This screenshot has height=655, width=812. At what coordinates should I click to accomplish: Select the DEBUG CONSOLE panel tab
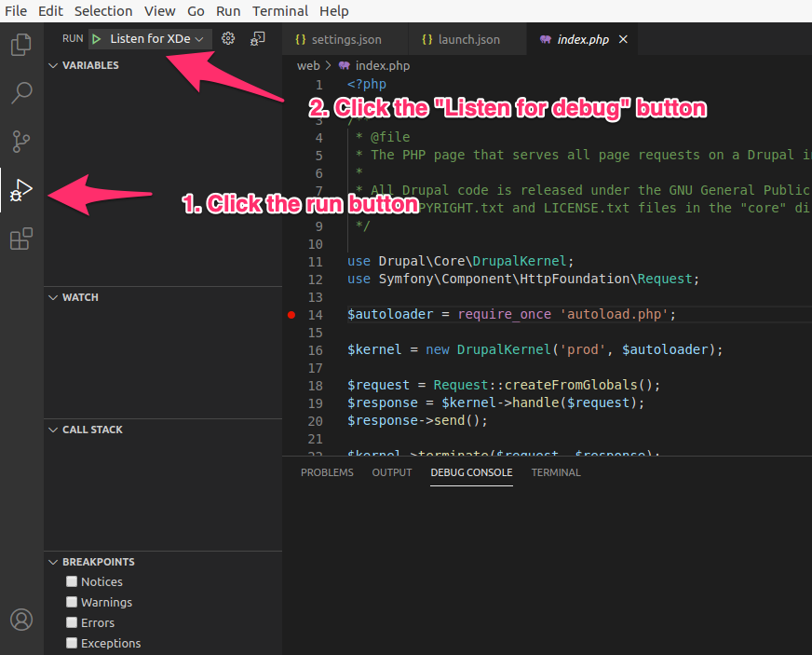point(471,472)
